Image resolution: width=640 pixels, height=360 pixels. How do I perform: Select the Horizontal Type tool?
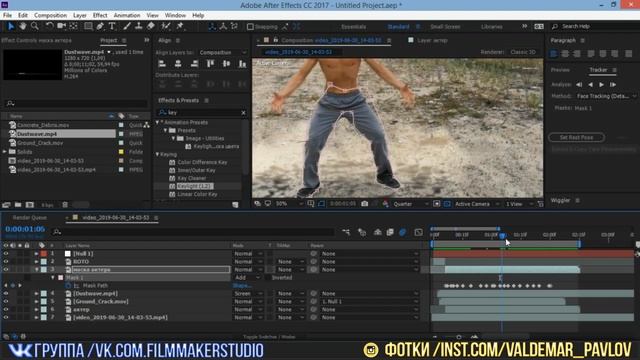(x=112, y=27)
